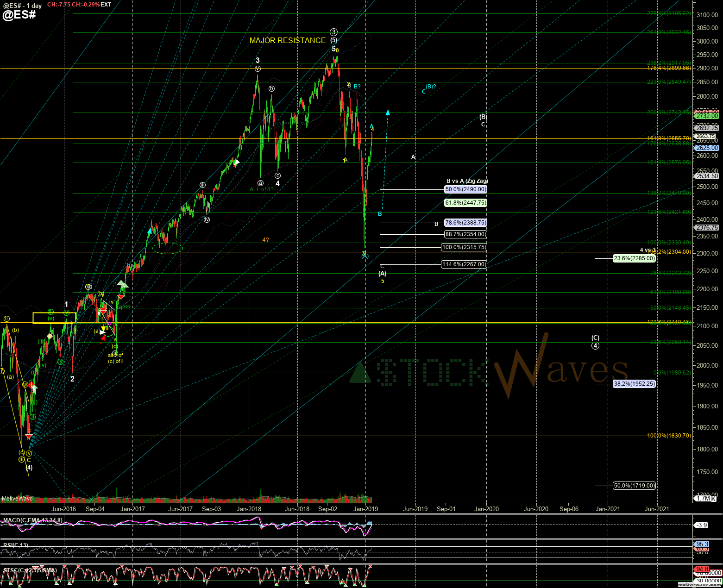Screen dimensions: 723x588
Task: Click the MACD(C,EMA,13,34,8) study label
Action: (x=32, y=520)
